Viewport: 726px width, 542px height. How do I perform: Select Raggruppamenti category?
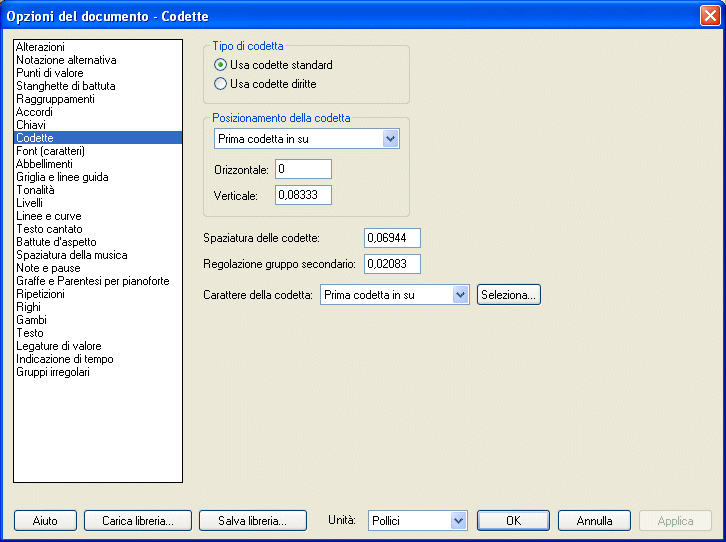click(98, 99)
